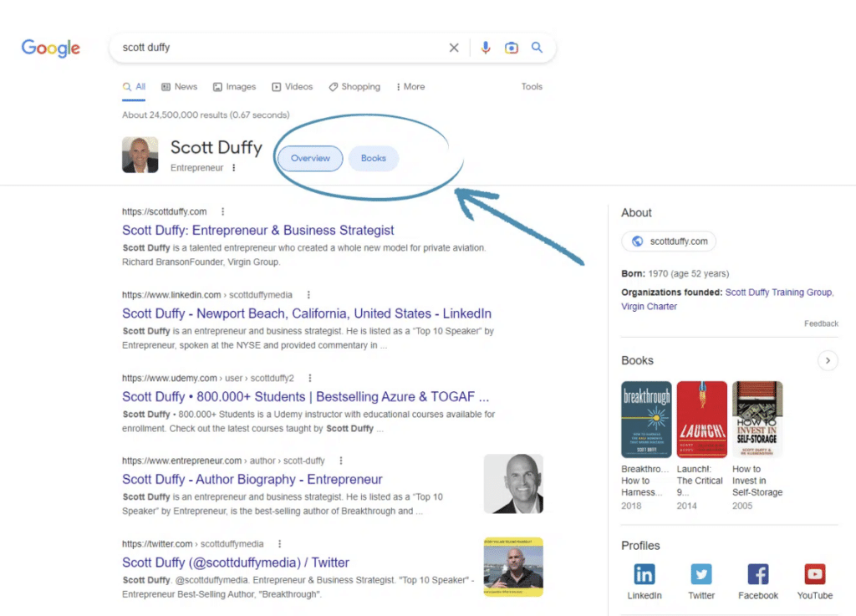Screen dimensions: 856x616
Task: Click the Scott Duffy knowledge panel name
Action: [x=217, y=147]
